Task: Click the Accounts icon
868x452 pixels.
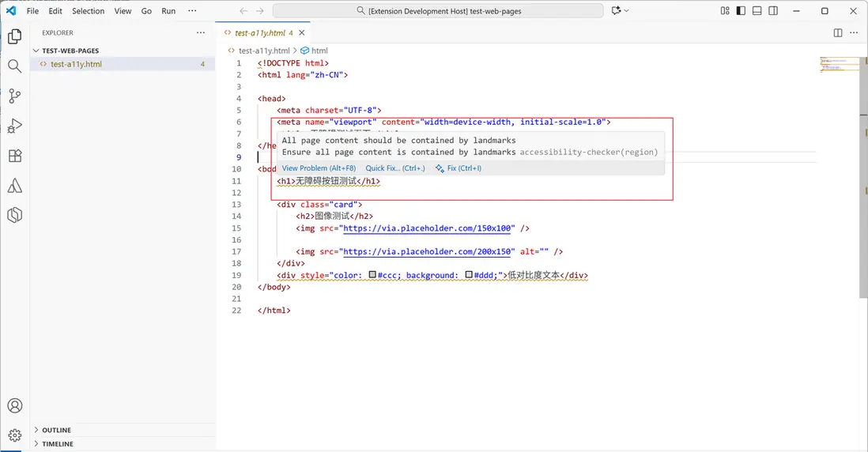Action: [14, 405]
